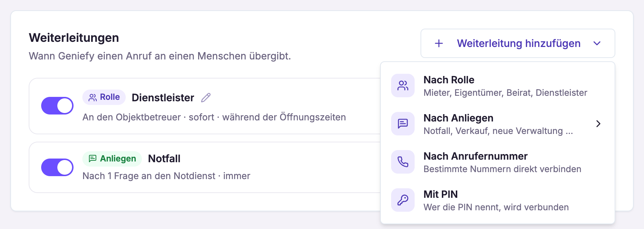Click the Dienstleister rule title
This screenshot has width=644, height=229.
tap(163, 98)
